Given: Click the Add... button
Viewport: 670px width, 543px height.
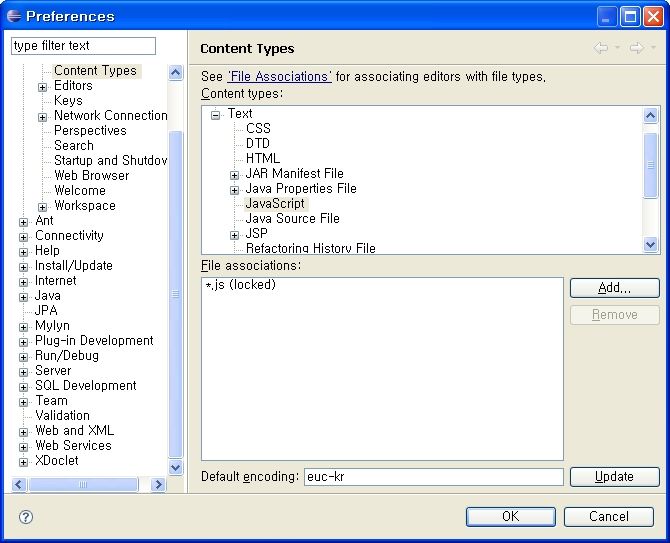Looking at the screenshot, I should [x=614, y=288].
